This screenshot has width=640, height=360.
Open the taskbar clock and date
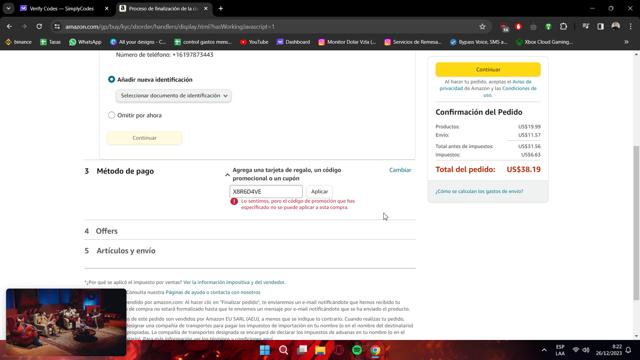[x=609, y=350]
